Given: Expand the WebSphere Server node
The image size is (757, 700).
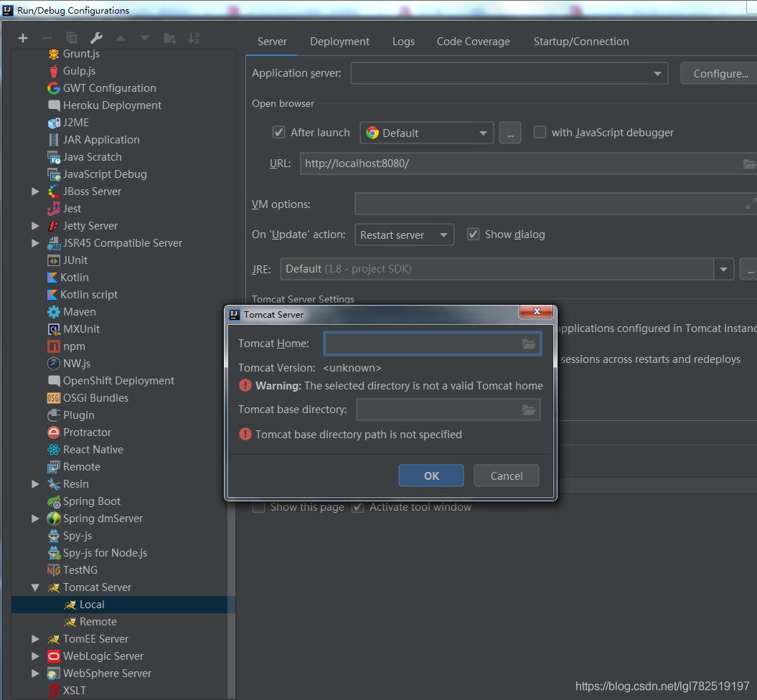Looking at the screenshot, I should (35, 673).
